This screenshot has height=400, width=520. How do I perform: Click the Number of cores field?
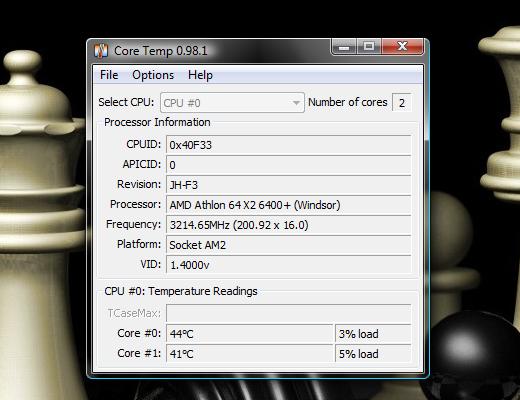[402, 103]
